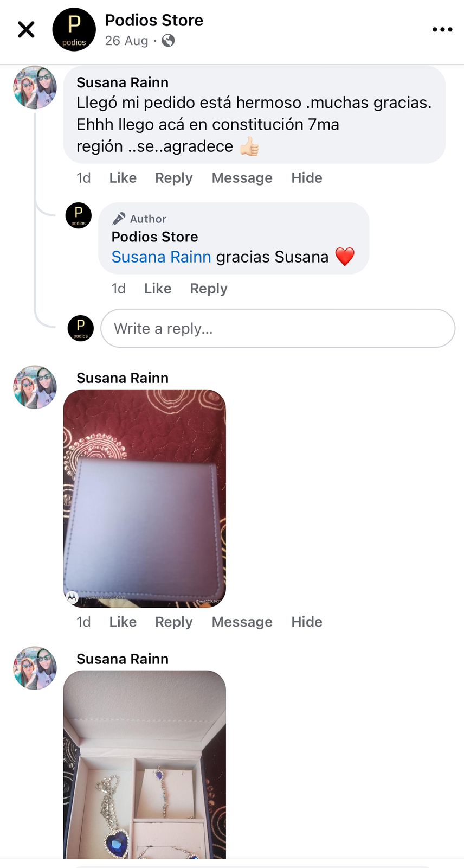Open Susana Rainn's avatar beside necklace photo

click(35, 668)
